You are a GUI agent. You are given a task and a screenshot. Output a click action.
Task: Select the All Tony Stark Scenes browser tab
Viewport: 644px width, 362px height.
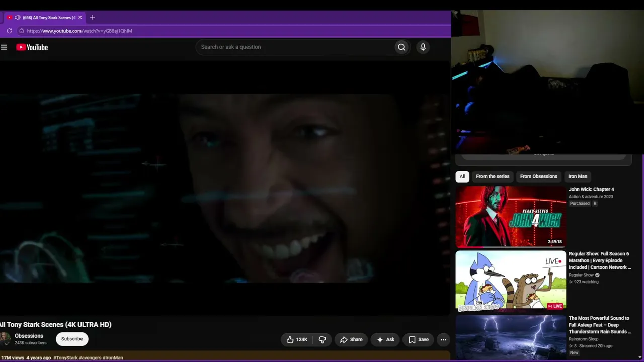(46, 17)
